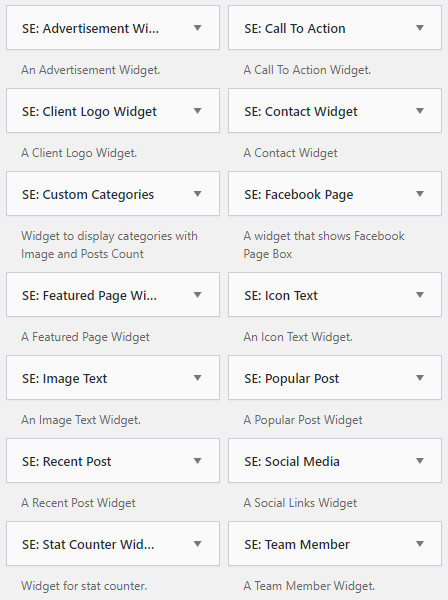
Task: Expand the SE: Social Media arrow
Action: coord(420,461)
